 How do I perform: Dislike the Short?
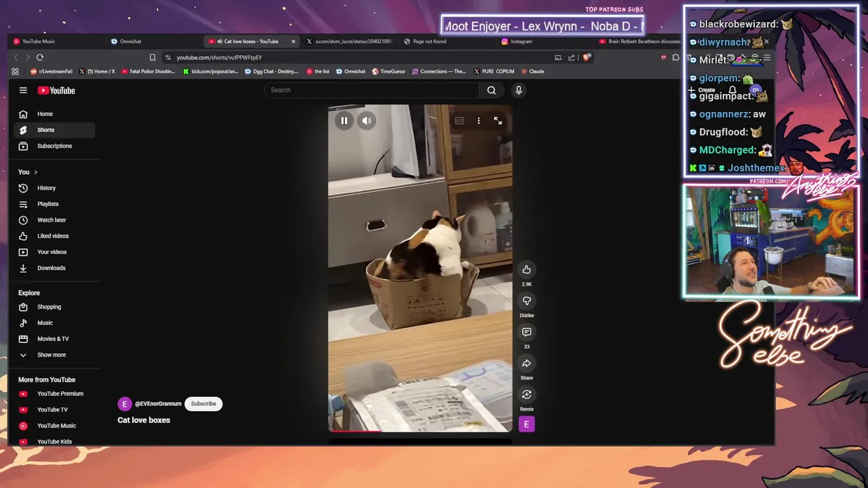point(526,301)
